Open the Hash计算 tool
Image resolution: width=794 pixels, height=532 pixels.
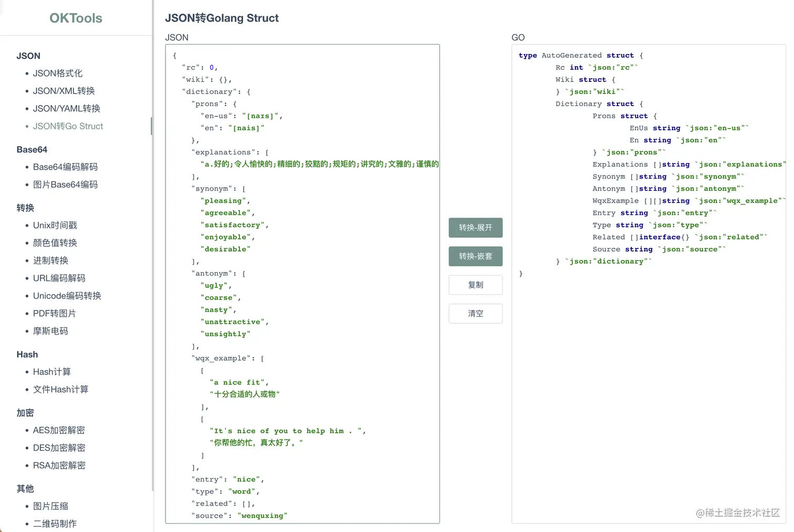tap(52, 372)
